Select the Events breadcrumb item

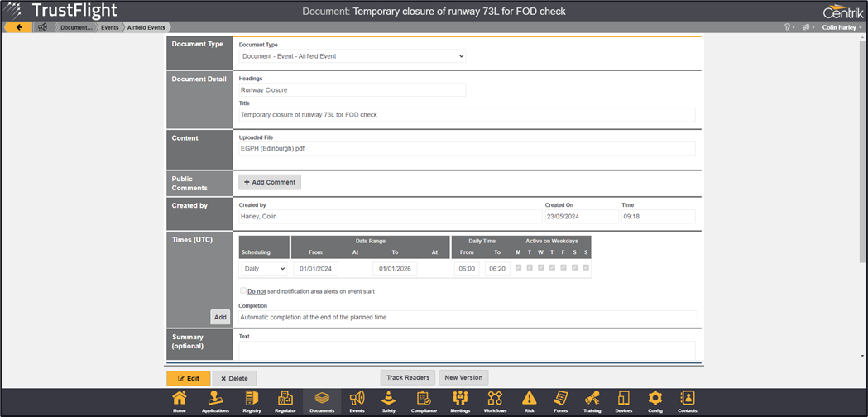[x=109, y=27]
